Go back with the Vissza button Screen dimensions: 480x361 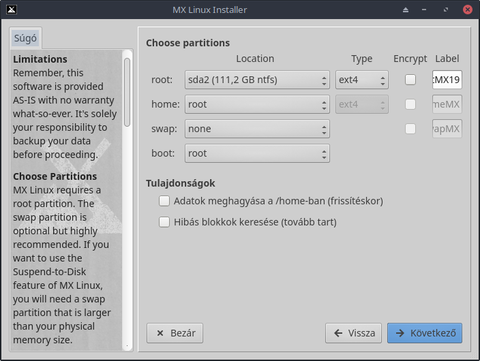353,333
